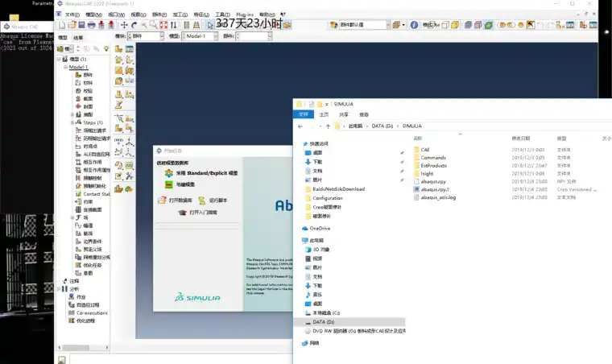Collapse the top 模型 (1) tree node

[60, 59]
